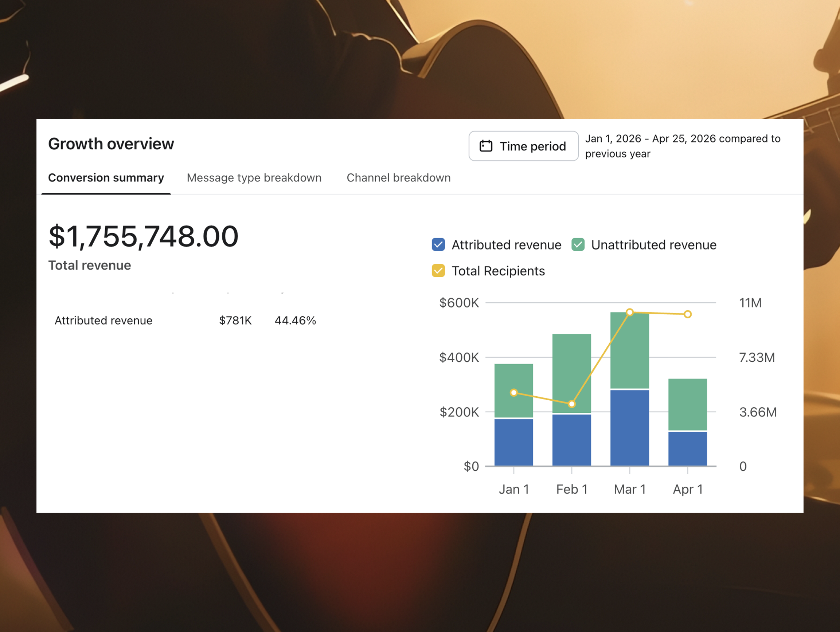
Task: Click the Feb 1 recipients line point
Action: 571,404
